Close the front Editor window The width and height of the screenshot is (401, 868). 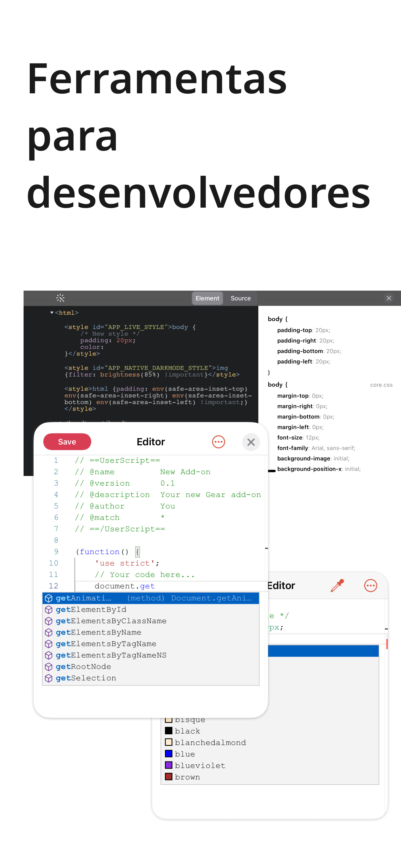click(x=251, y=442)
